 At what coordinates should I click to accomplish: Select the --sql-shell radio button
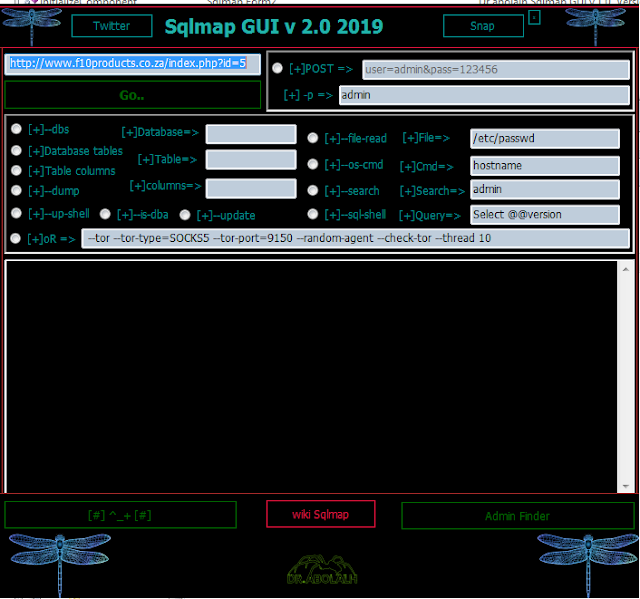[x=313, y=214]
